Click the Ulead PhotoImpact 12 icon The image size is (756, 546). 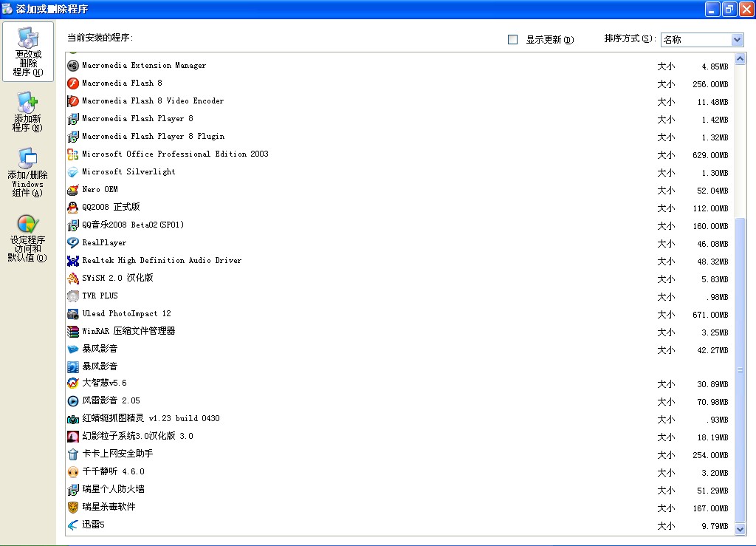pos(73,314)
